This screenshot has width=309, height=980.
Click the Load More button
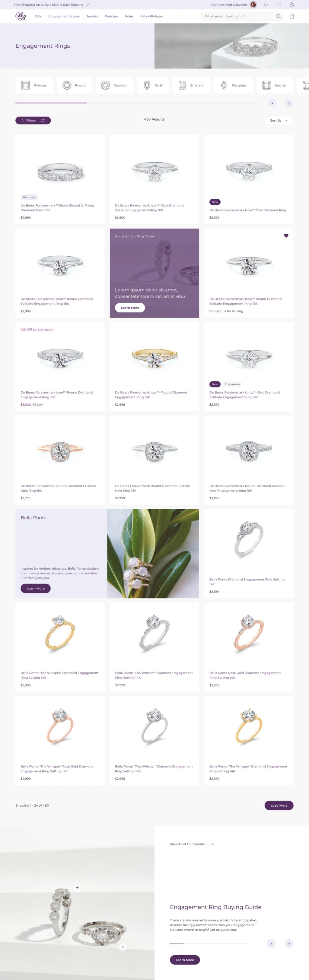click(279, 805)
